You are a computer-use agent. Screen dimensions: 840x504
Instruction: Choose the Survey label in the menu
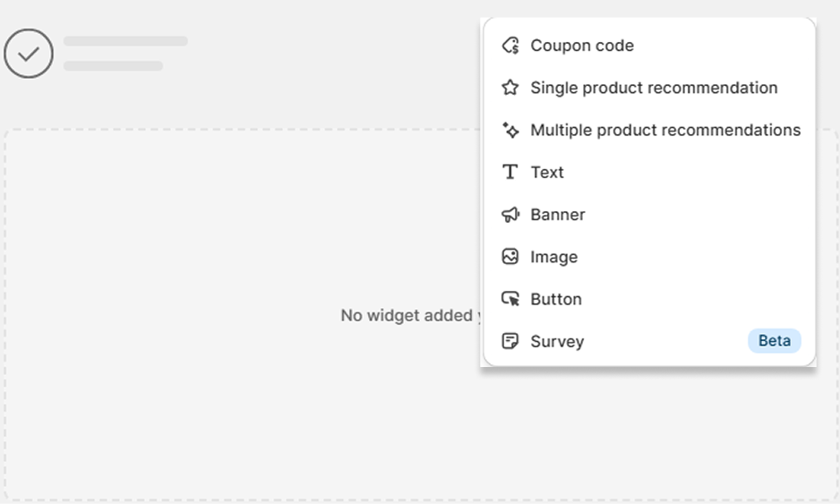(557, 341)
